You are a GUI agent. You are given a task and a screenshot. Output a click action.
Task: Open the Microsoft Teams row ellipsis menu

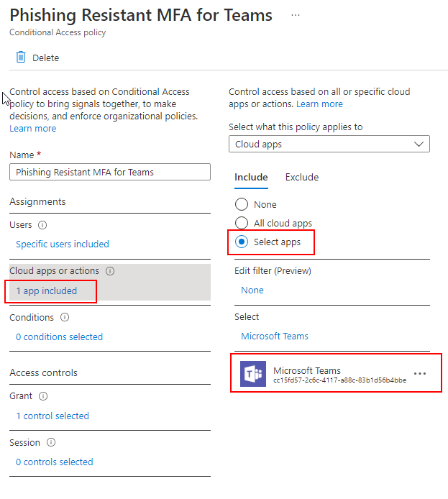(x=420, y=374)
